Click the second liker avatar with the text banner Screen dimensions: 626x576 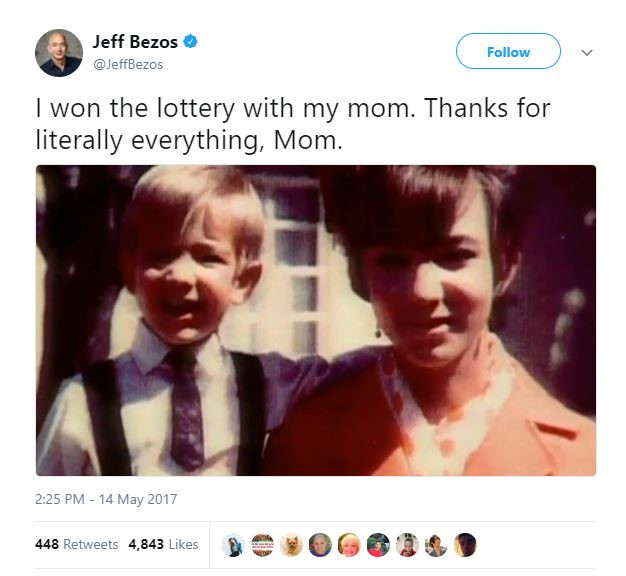pos(262,544)
